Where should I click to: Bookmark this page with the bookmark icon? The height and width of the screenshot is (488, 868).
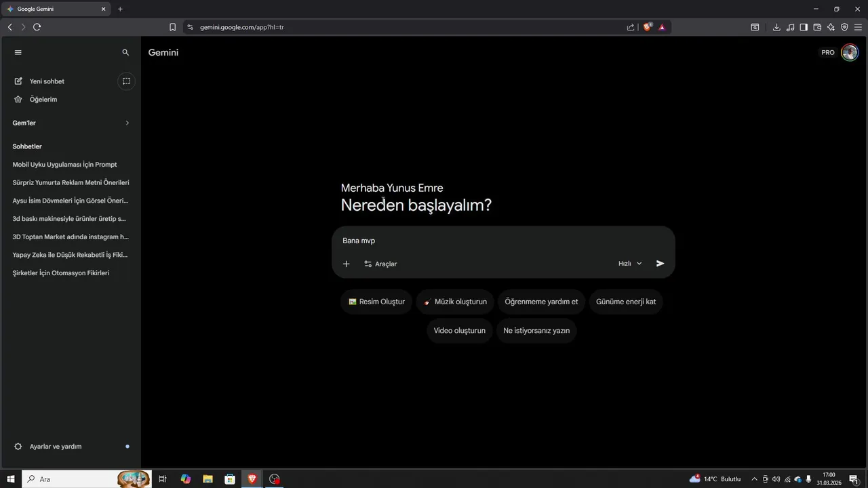coord(172,27)
